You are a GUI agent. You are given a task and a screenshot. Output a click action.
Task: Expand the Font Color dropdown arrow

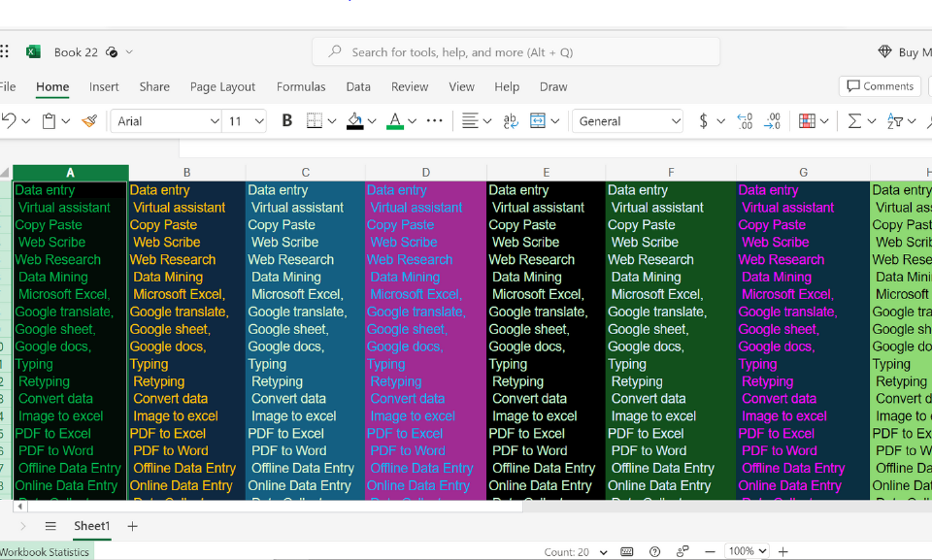[412, 121]
